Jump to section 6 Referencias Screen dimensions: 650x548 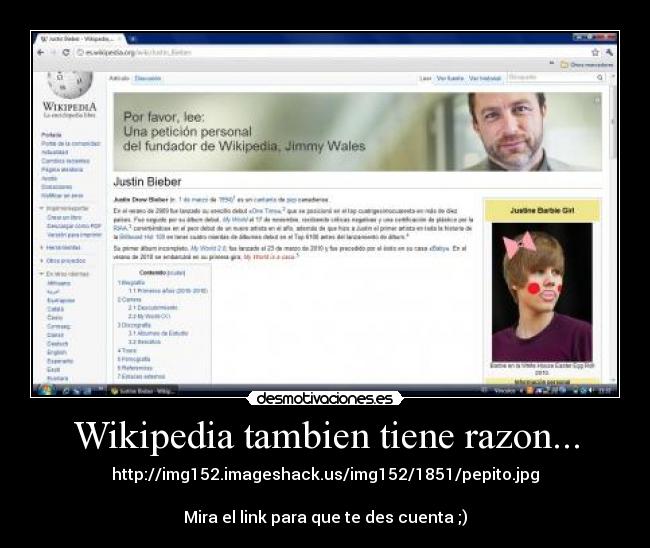pyautogui.click(x=135, y=368)
